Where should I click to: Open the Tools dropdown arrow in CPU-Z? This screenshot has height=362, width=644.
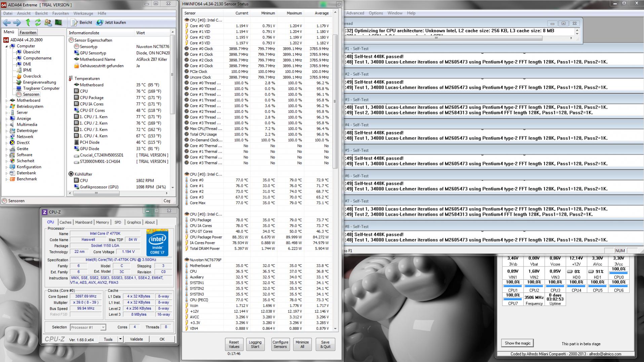coord(120,339)
